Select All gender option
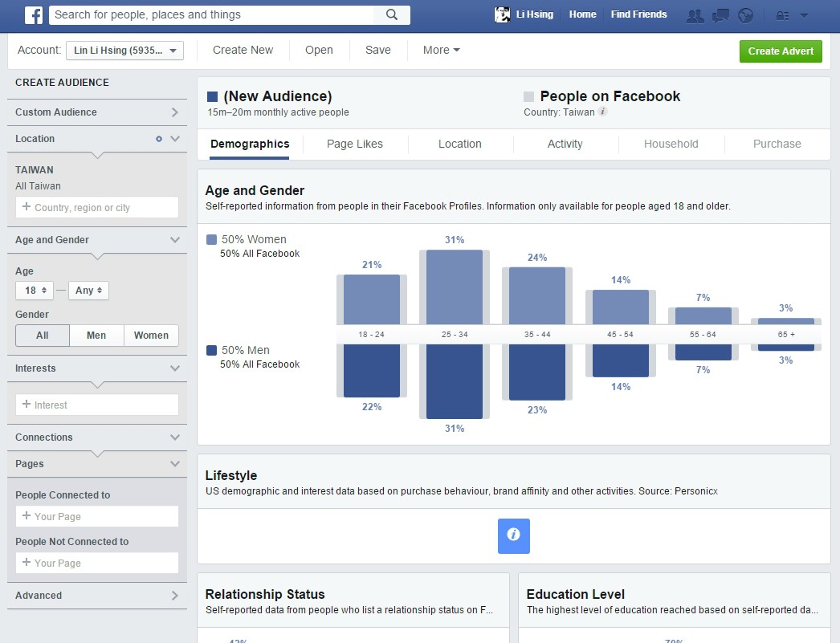The image size is (840, 643). 43,336
